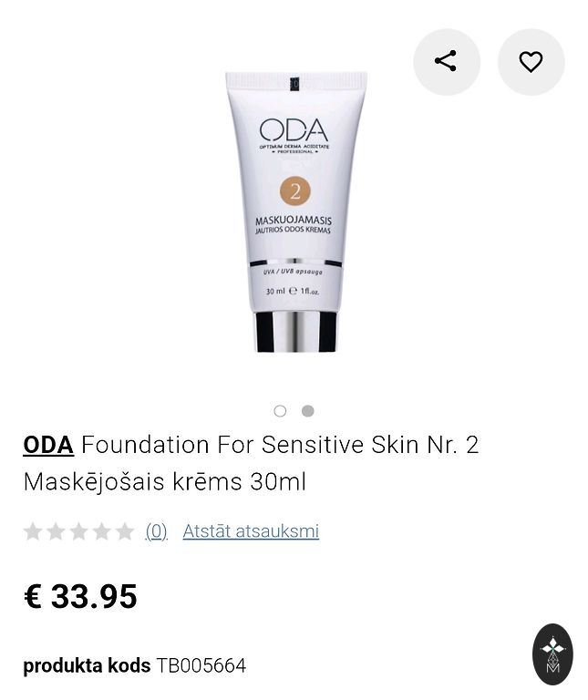View the ODA tube product image
Screen dimensions: 588x700
pyautogui.click(x=295, y=211)
